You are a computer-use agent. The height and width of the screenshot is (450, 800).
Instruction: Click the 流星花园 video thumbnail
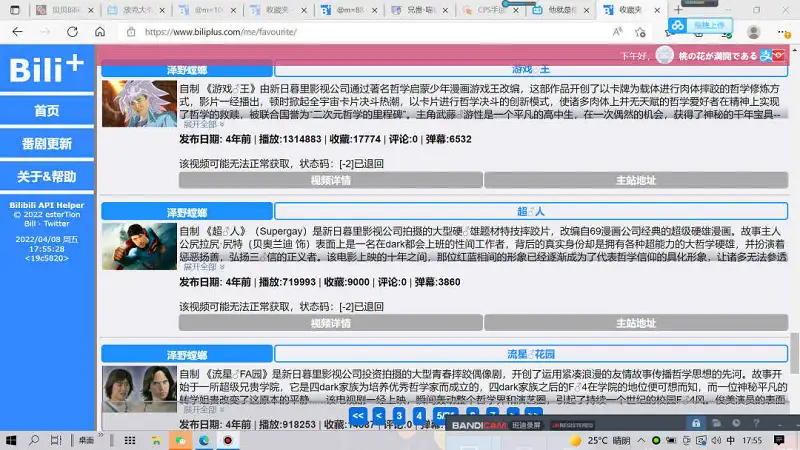coord(139,389)
